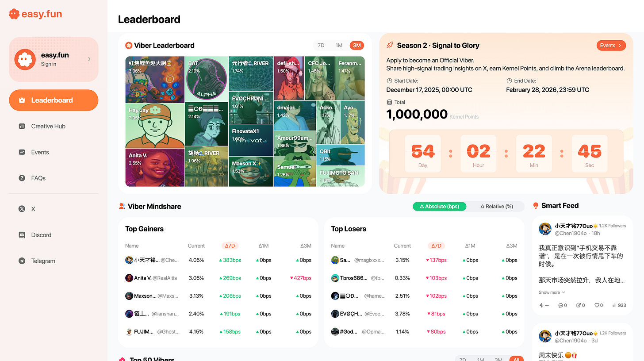Click the Creative Hub chart icon
The width and height of the screenshot is (644, 361).
[22, 126]
